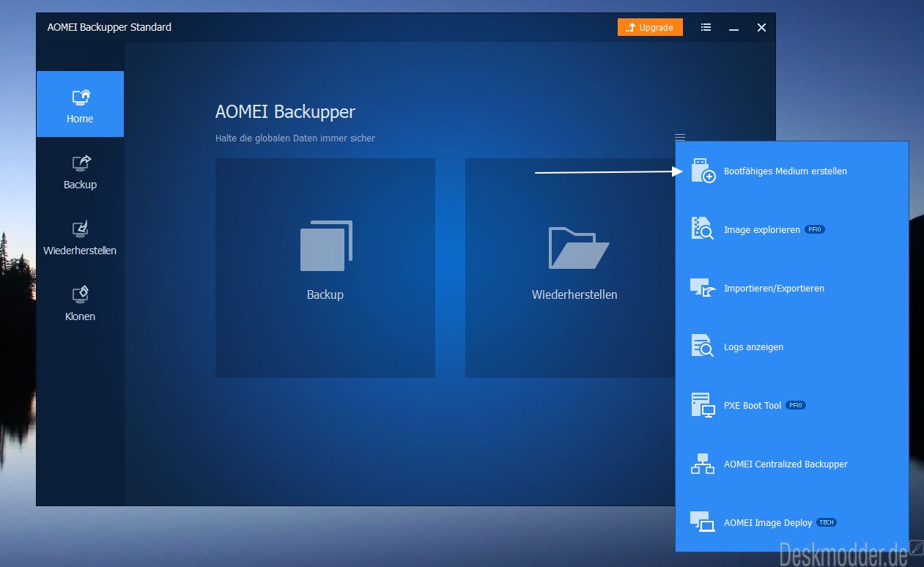Click the Importieren/Exportieren icon
Viewport: 924px width, 567px height.
703,287
